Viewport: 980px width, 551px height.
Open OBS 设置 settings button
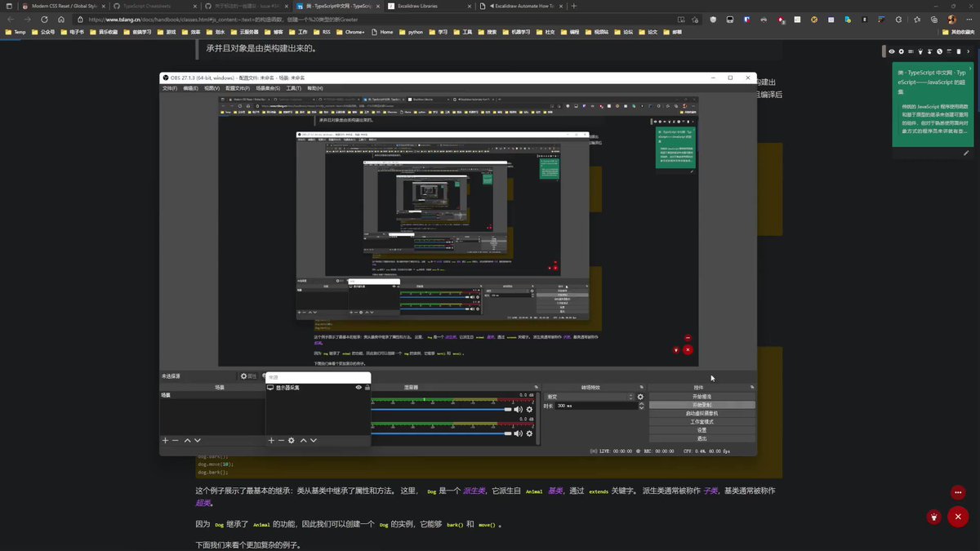click(x=702, y=430)
